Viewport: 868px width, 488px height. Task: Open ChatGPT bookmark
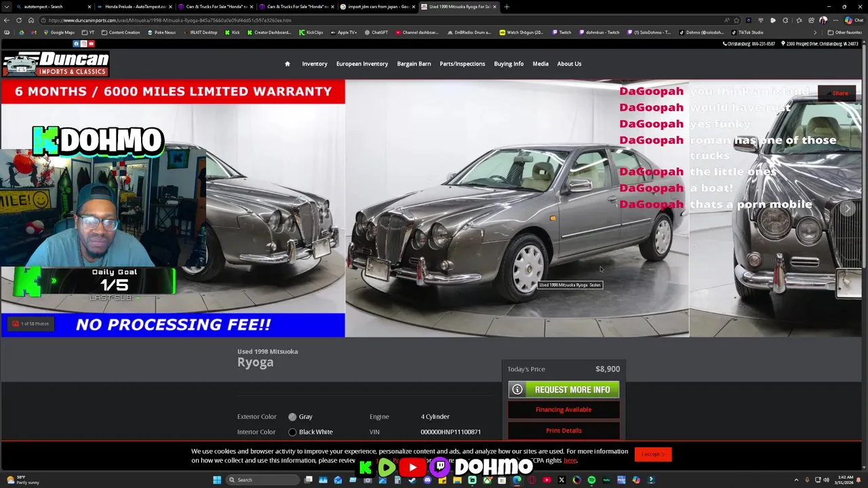tap(376, 33)
